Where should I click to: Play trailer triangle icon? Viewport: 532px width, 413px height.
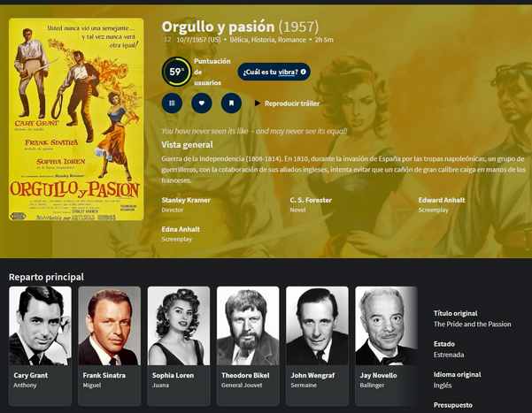(258, 103)
